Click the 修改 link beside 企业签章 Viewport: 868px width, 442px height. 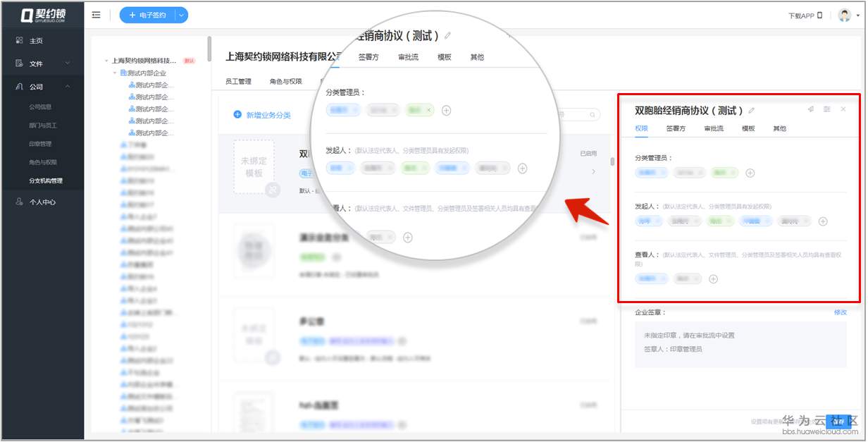click(x=841, y=312)
